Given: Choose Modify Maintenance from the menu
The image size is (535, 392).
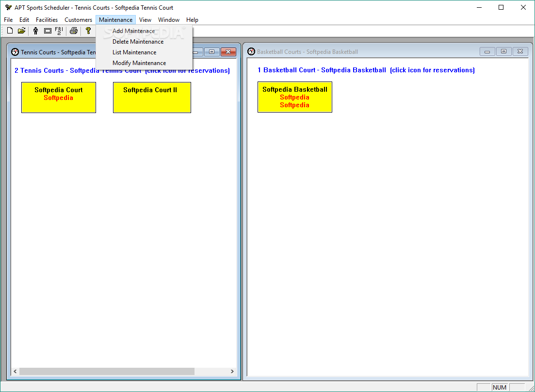Looking at the screenshot, I should pos(145,63).
